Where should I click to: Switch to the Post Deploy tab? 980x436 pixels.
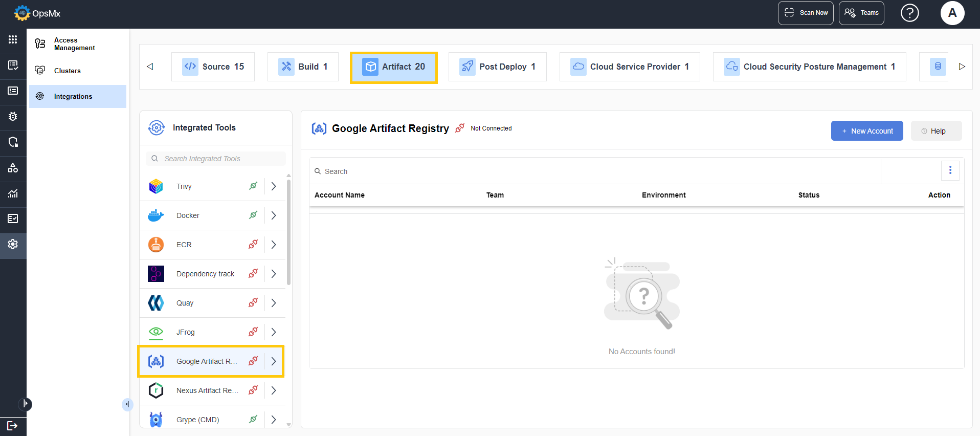click(497, 67)
